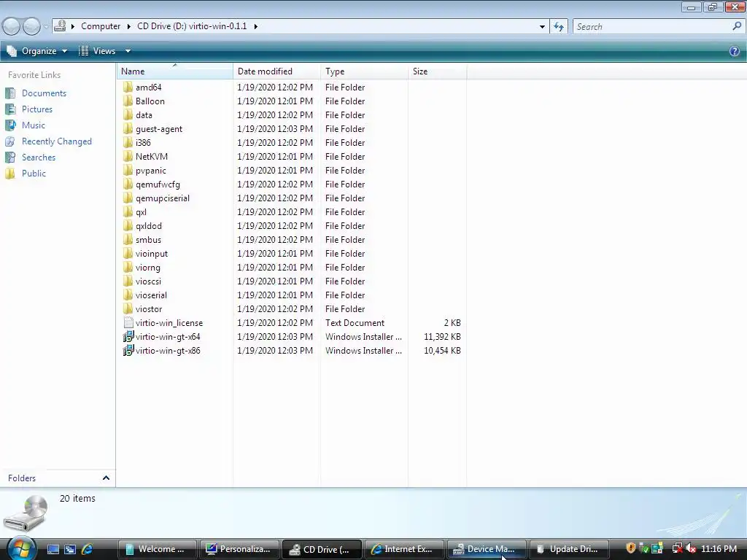The width and height of the screenshot is (747, 560).
Task: Click Switch between windows Quick Launch icon
Action: (x=70, y=549)
